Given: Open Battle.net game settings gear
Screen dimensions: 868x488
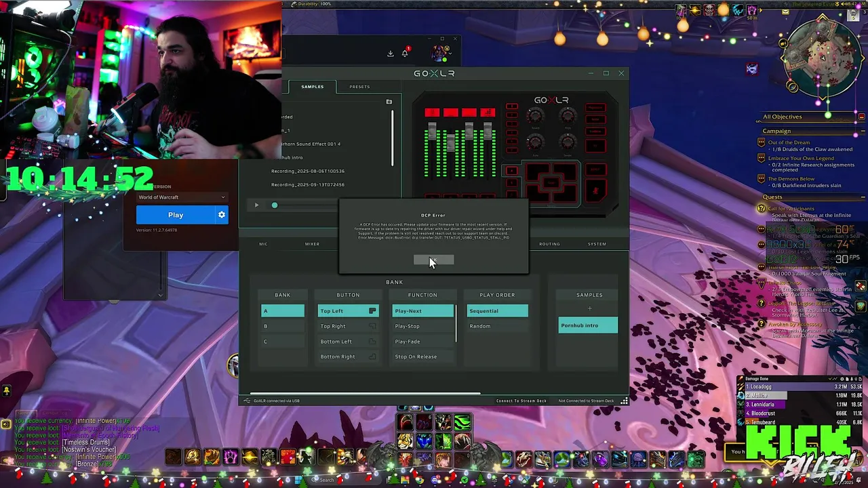Looking at the screenshot, I should tap(221, 215).
